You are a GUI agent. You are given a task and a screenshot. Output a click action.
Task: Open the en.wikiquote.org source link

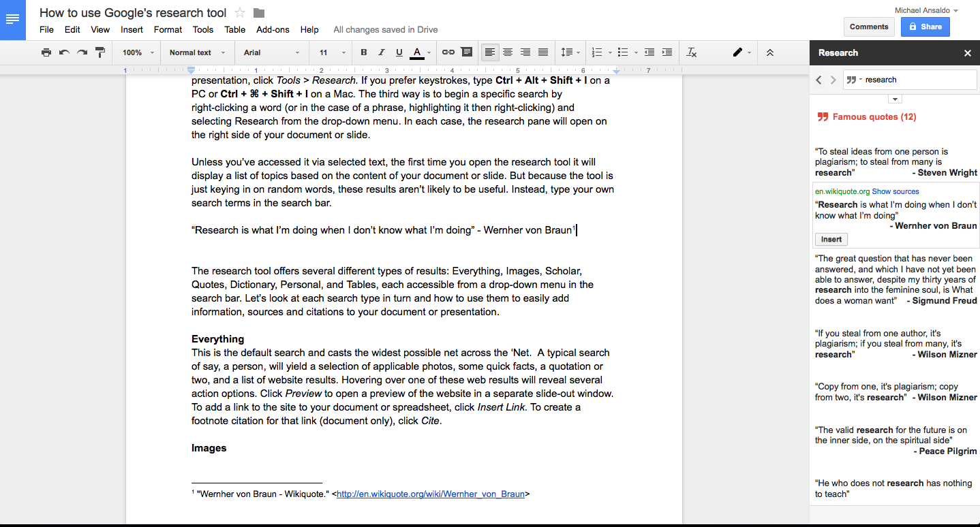[x=842, y=191]
